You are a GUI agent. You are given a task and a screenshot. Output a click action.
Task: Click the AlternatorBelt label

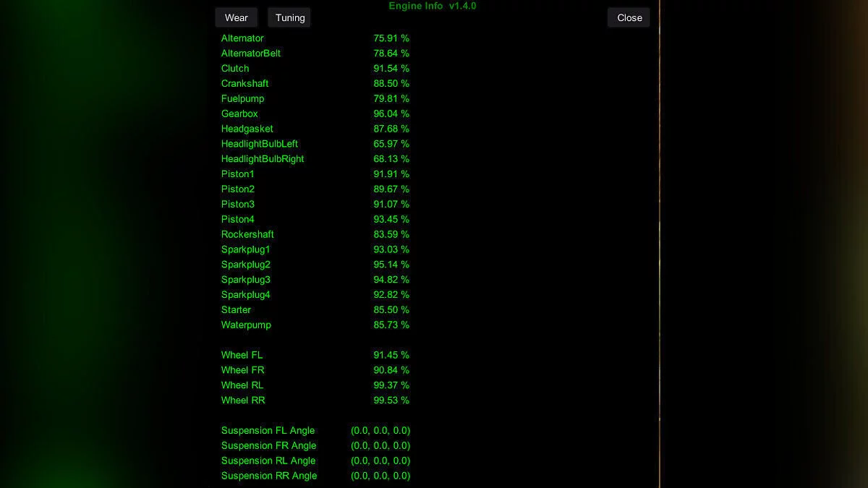[251, 53]
